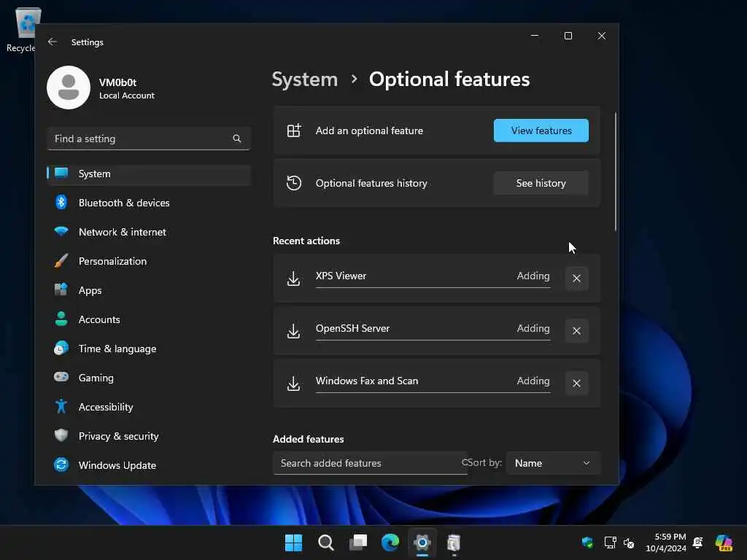Open the System category
Viewport: 747px width, 560px height.
(149, 174)
